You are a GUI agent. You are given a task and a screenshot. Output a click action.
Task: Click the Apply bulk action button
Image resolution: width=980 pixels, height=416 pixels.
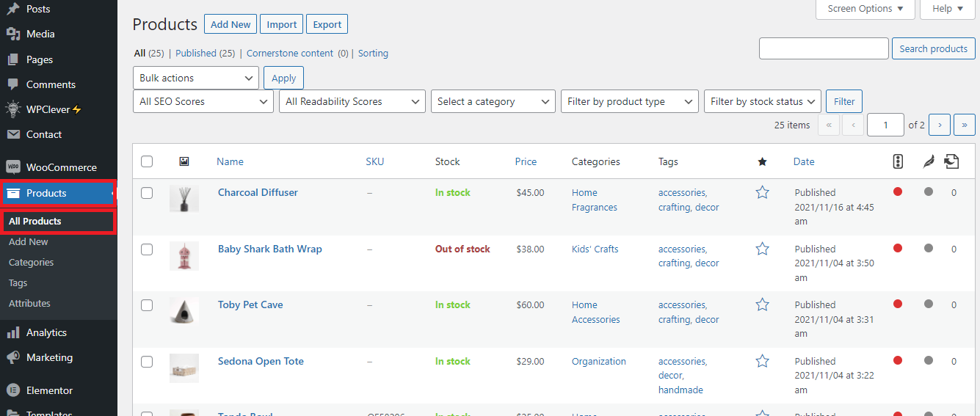coord(284,78)
